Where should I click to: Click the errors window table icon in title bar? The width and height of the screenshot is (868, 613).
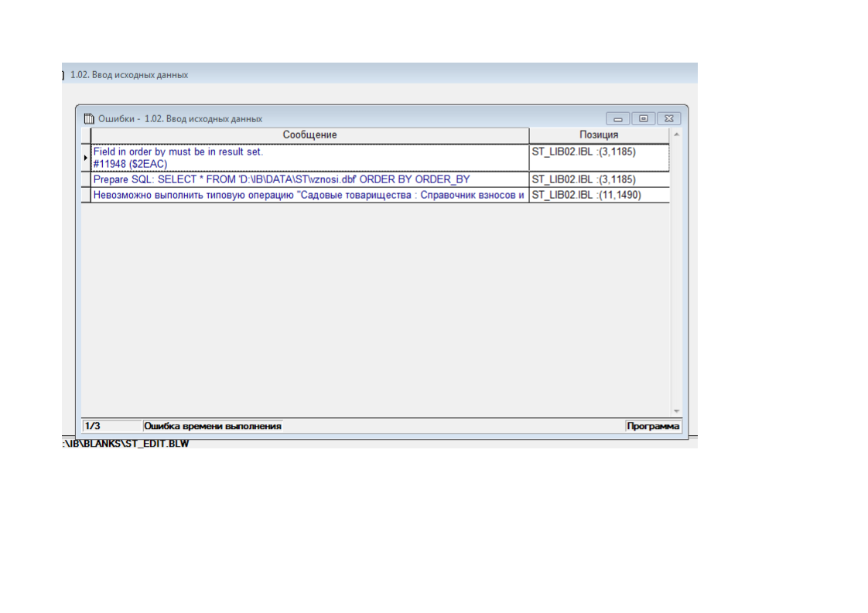click(89, 118)
